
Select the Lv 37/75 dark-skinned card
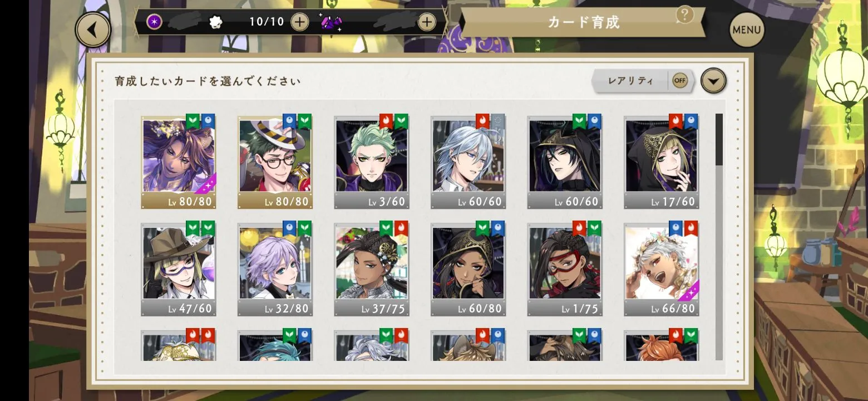click(372, 269)
